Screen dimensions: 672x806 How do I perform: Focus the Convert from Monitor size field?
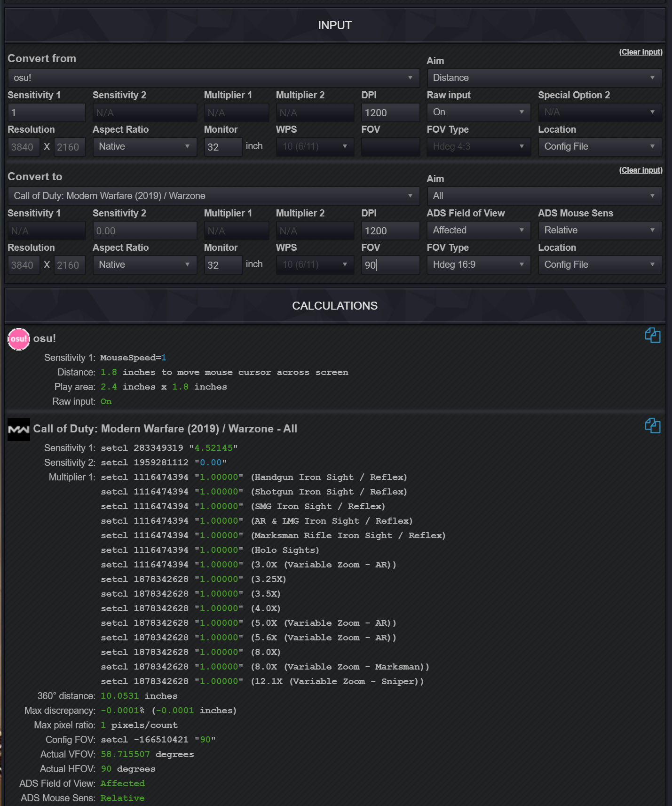223,147
